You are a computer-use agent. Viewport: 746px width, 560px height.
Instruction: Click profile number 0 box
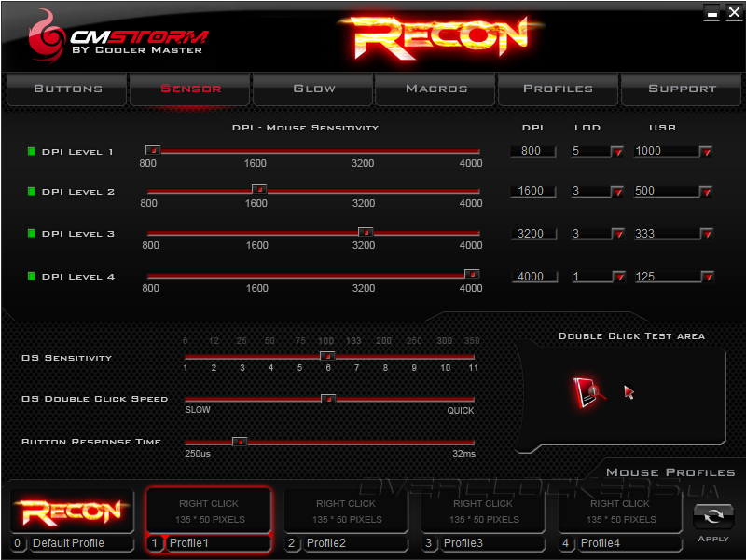17,543
